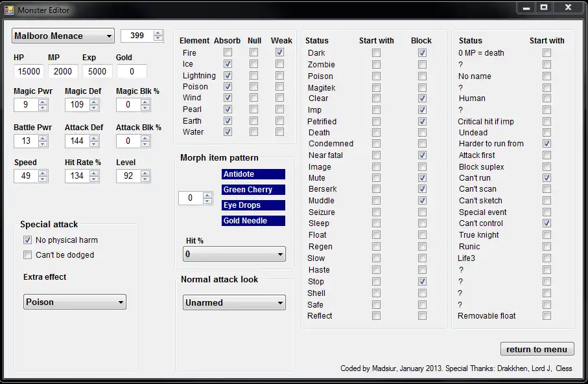588x384 pixels.
Task: Click the Attack Blk % stepper arrows
Action: tap(145, 141)
